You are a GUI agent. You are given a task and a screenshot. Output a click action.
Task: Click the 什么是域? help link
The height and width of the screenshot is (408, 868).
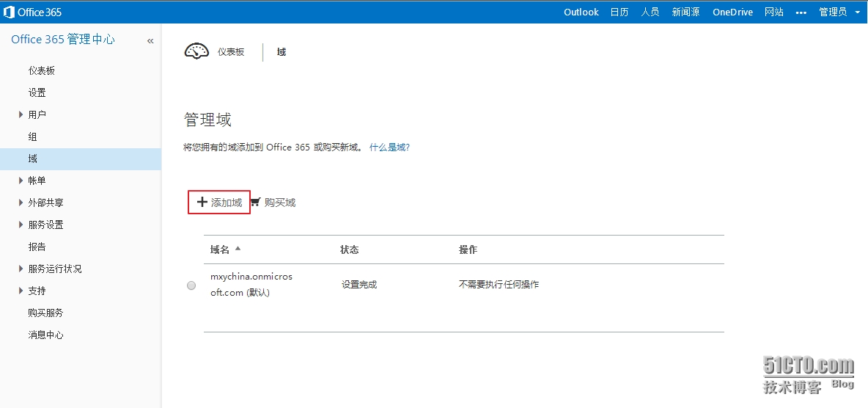point(389,147)
